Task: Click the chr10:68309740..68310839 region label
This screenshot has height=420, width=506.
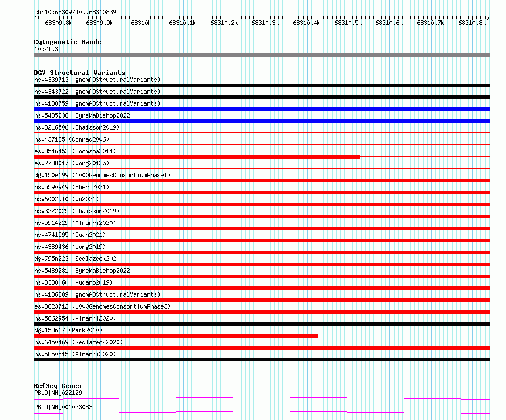Action: tap(75, 13)
